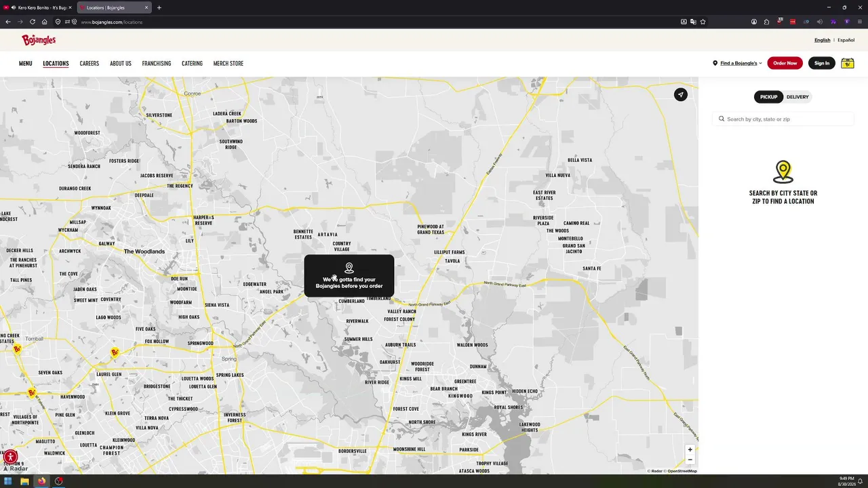The height and width of the screenshot is (488, 868).
Task: Click the 'LAKEWOOD HEIGHTS' label on the map
Action: click(x=530, y=427)
